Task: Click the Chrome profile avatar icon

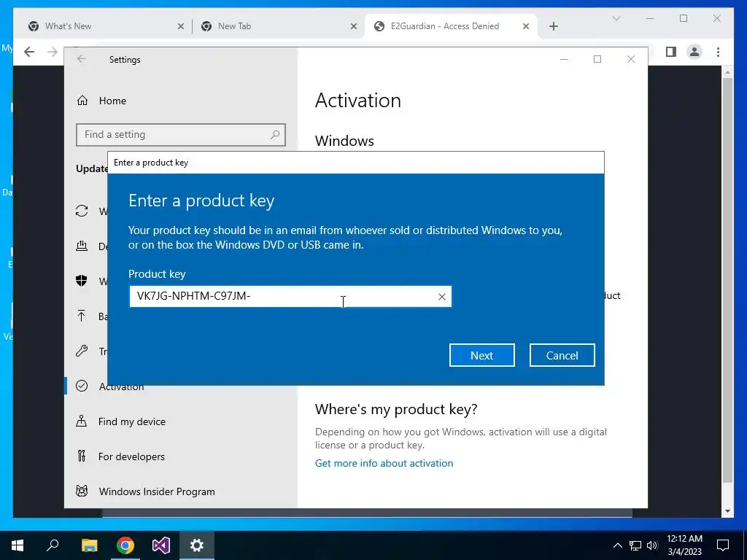Action: pos(694,52)
